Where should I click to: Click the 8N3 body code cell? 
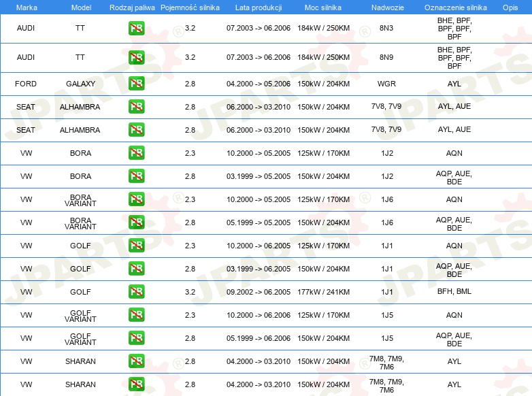click(386, 28)
